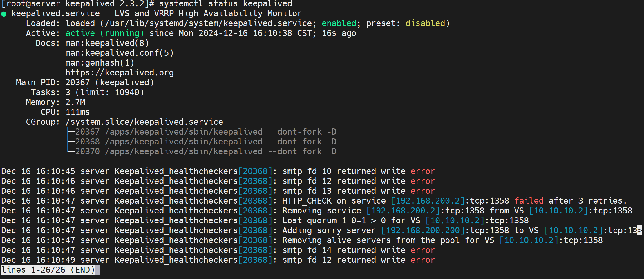
Task: Click the green "enabled" text
Action: pyautogui.click(x=339, y=23)
